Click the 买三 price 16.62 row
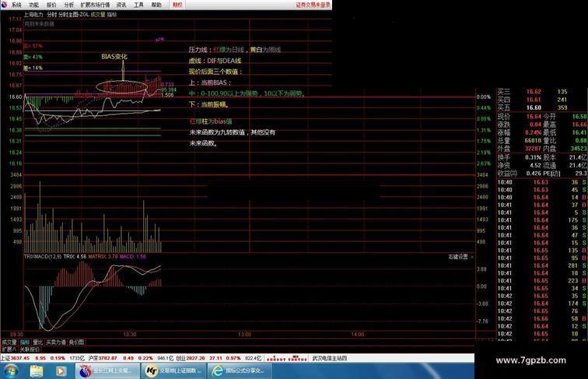This screenshot has height=379, width=588. coord(542,92)
